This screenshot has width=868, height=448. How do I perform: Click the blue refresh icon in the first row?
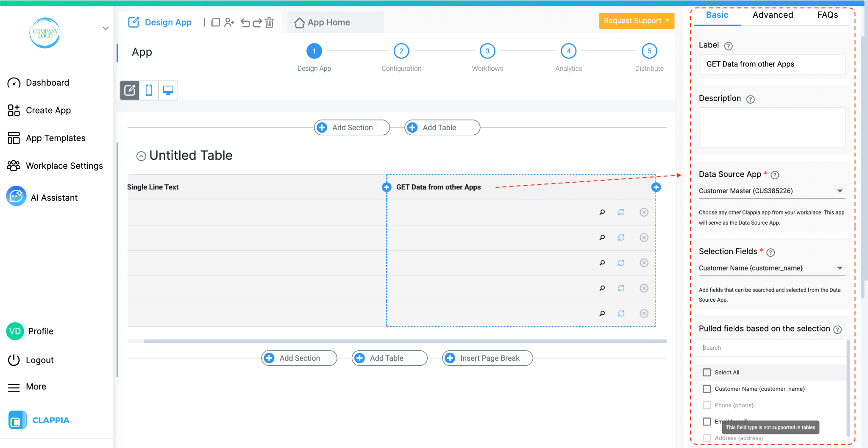click(621, 212)
